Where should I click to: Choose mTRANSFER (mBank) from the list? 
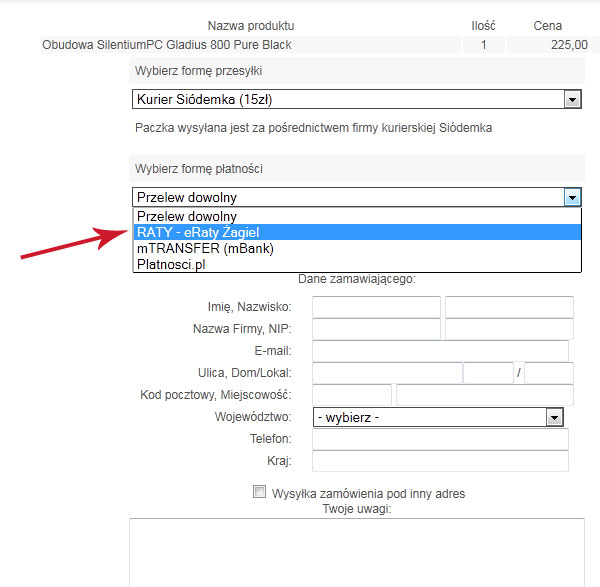click(356, 248)
